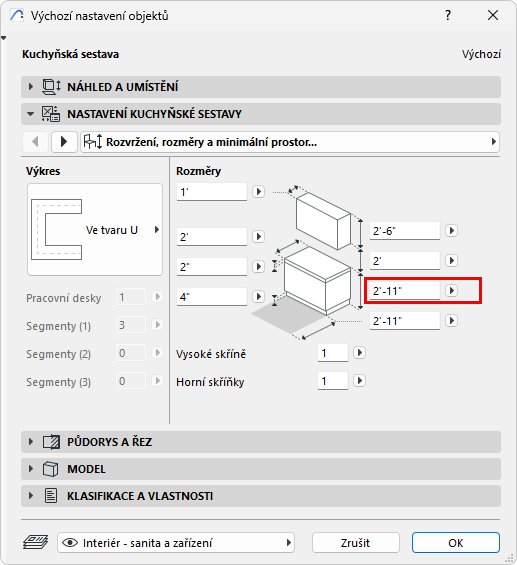Collapse Nastavení kuchyňské sestavy section

[31, 114]
